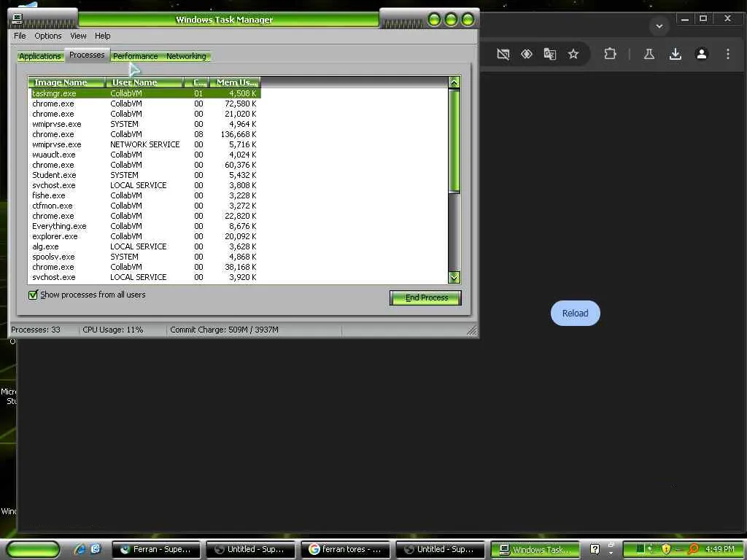This screenshot has width=747, height=560.
Task: Switch to the Performance tab
Action: pos(135,56)
